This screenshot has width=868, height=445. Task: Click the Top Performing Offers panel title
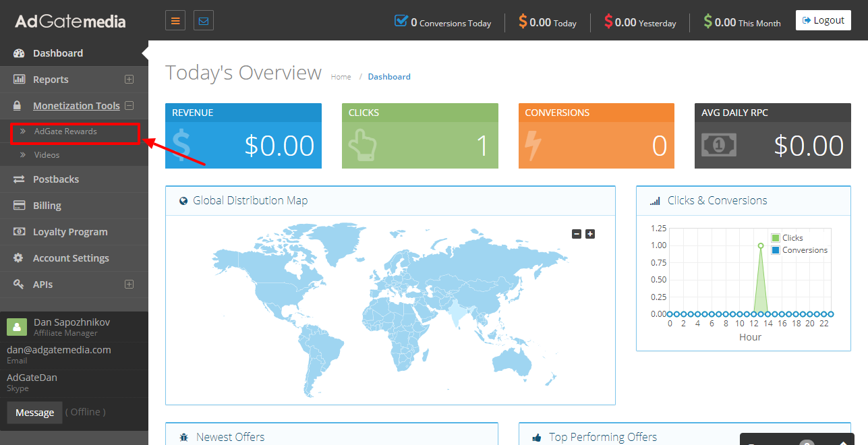click(x=603, y=438)
